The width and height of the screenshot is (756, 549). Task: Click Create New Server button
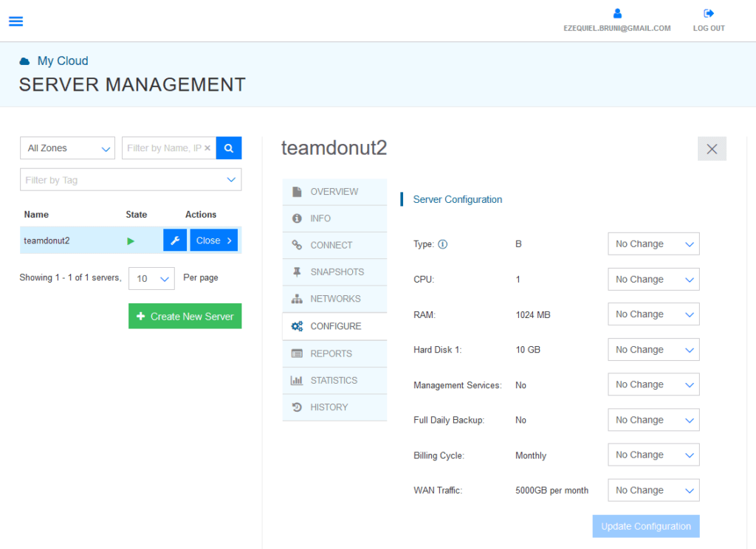pos(185,317)
